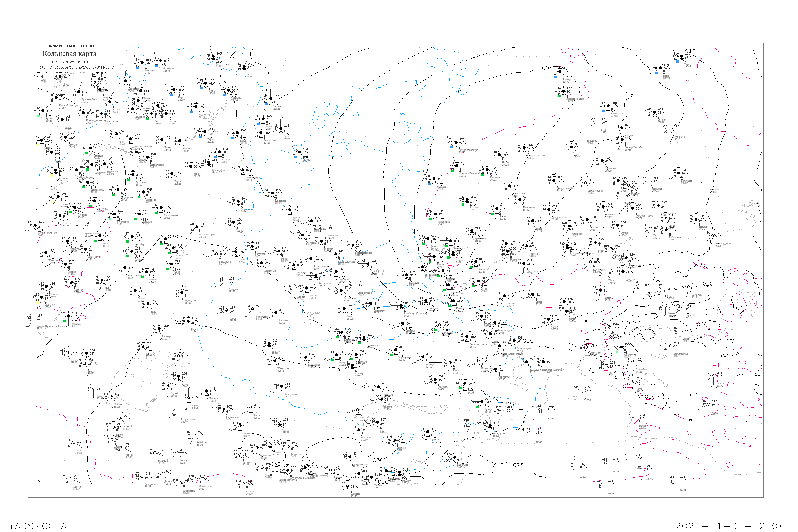Click the Тура 24507 station circle
798x532 pixels.
681,57
